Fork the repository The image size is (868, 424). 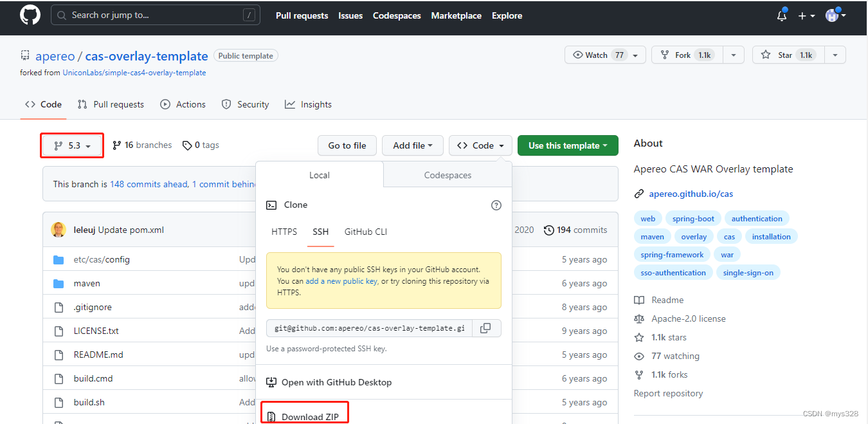[x=682, y=55]
